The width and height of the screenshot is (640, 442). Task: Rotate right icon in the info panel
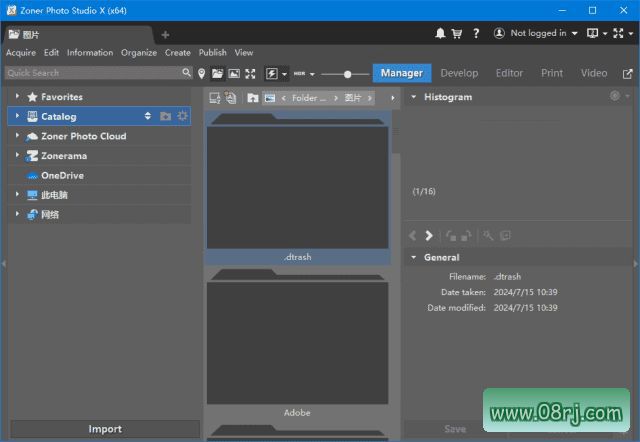(466, 236)
